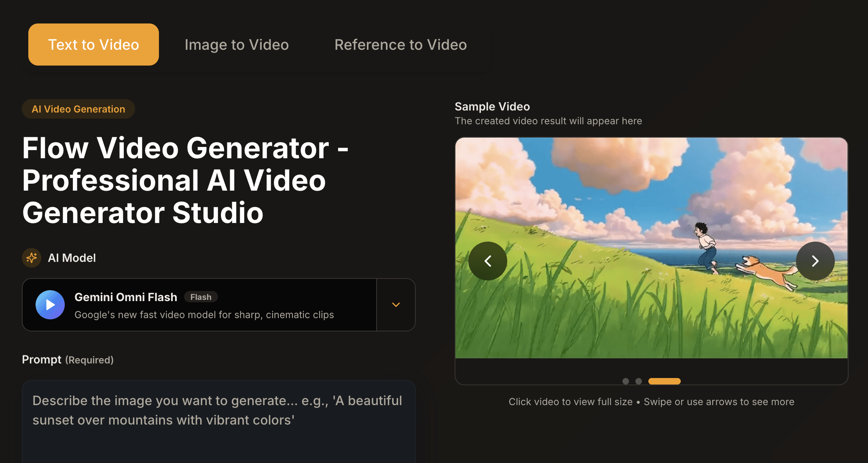The image size is (868, 463).
Task: Select the Gemini Omni Flash model card
Action: coord(199,305)
